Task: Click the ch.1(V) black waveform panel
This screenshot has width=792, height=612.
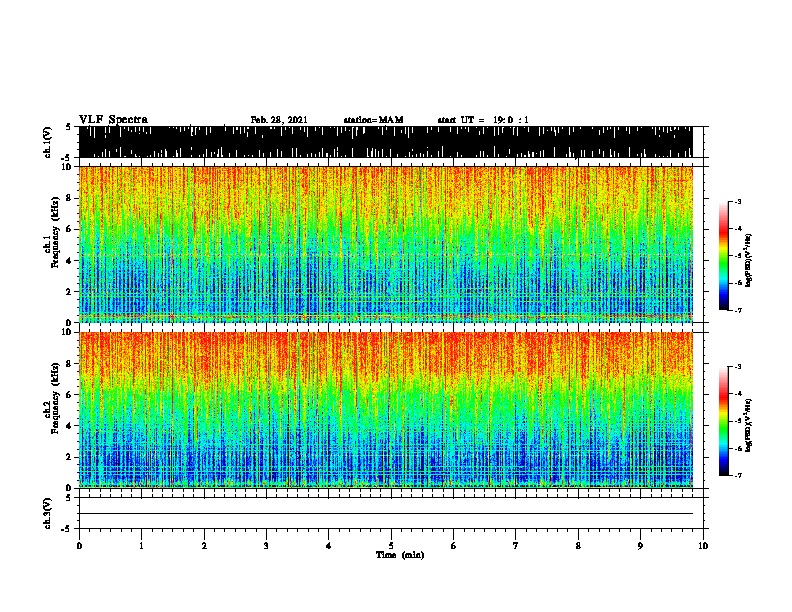Action: pos(386,142)
